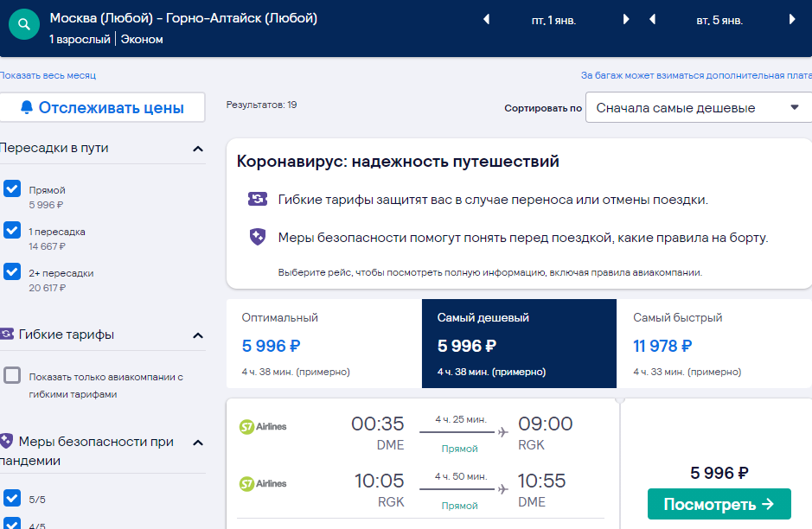Collapse Меры безопасности при пандемии section

198,443
